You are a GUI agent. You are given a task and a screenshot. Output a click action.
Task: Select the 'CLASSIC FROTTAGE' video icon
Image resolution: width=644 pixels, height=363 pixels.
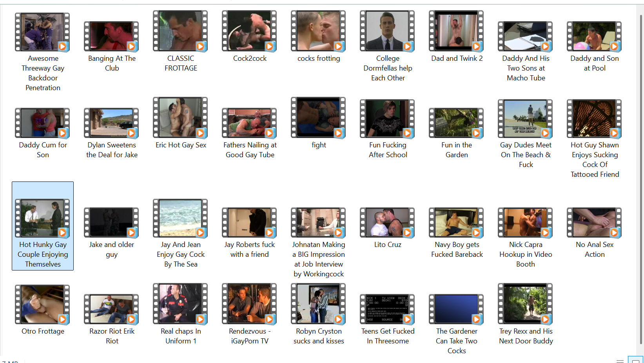click(180, 31)
